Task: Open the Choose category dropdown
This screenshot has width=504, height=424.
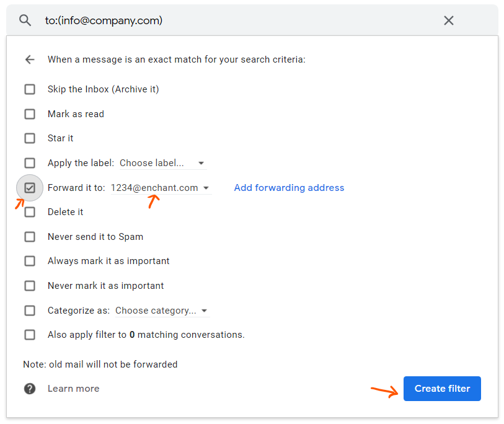Action: coord(161,311)
